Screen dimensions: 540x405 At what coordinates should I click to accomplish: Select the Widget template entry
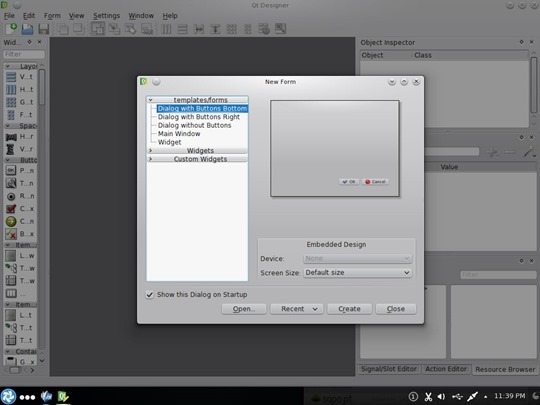pyautogui.click(x=169, y=142)
